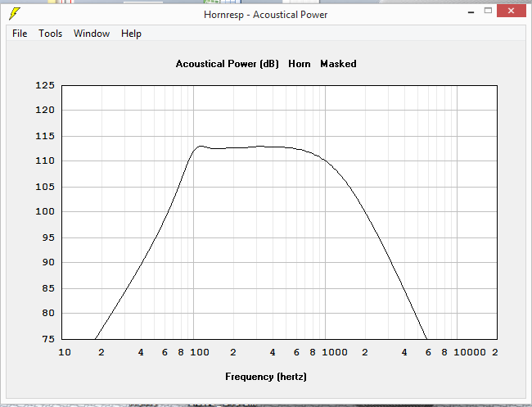Minimize the Hornresp window

pyautogui.click(x=471, y=12)
